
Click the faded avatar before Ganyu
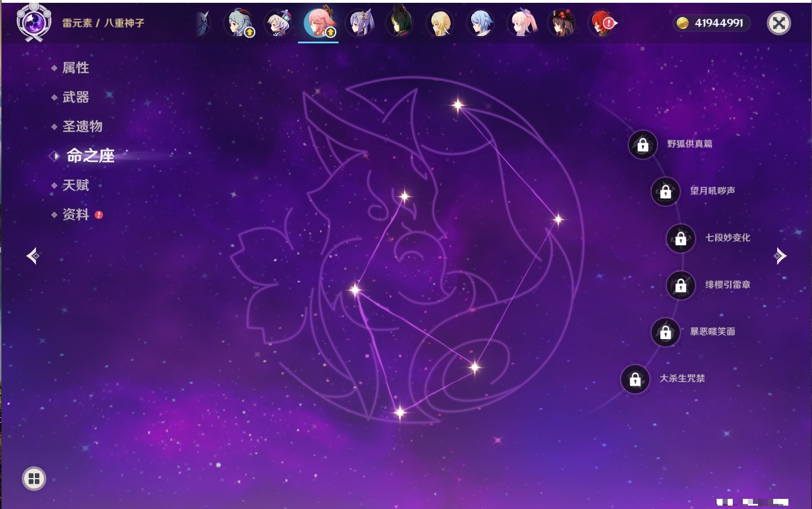(x=204, y=23)
